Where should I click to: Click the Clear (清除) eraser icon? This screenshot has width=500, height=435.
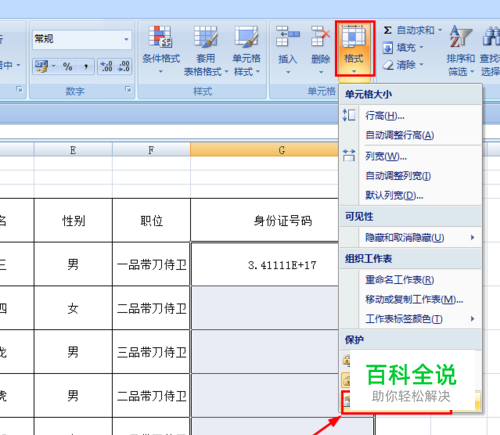[x=388, y=64]
